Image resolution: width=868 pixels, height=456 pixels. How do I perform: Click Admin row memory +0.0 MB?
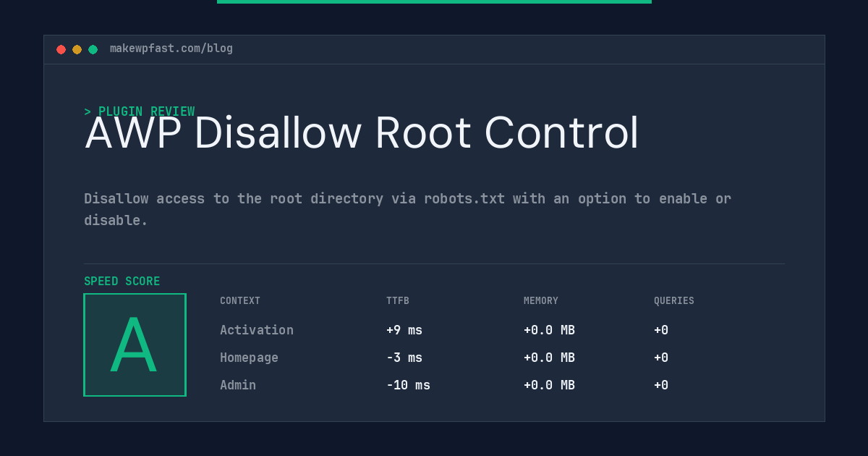click(549, 385)
